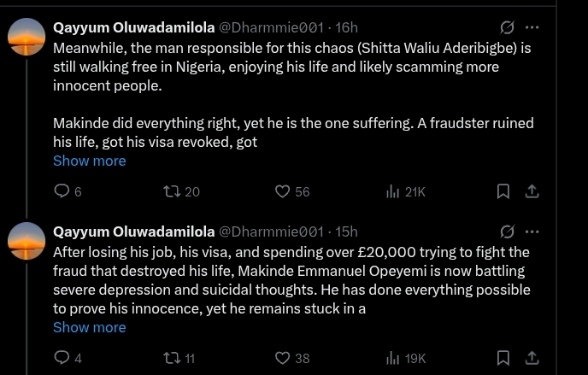Share the first tweet posted 16h ago

[x=532, y=191]
